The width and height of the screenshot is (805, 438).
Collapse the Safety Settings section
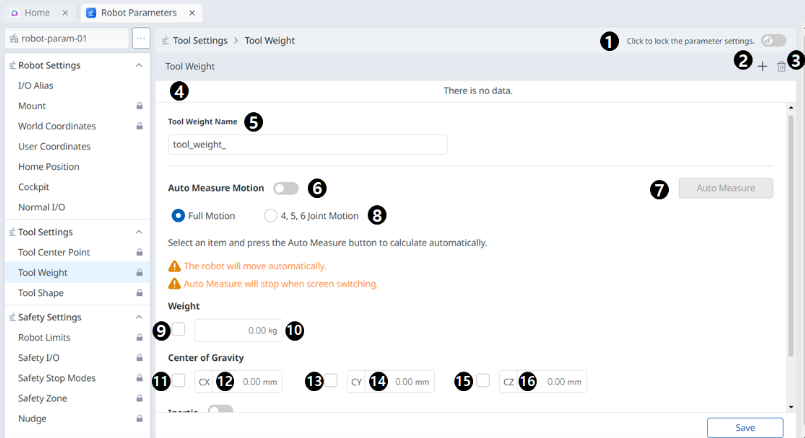pyautogui.click(x=138, y=317)
